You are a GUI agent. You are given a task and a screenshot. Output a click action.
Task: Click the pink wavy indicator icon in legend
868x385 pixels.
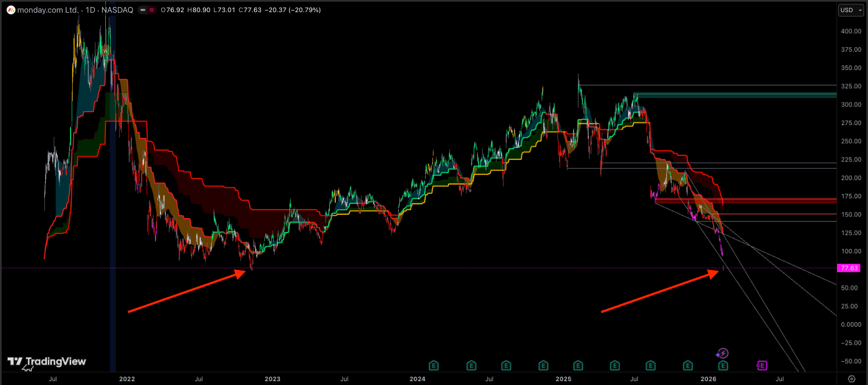(151, 10)
